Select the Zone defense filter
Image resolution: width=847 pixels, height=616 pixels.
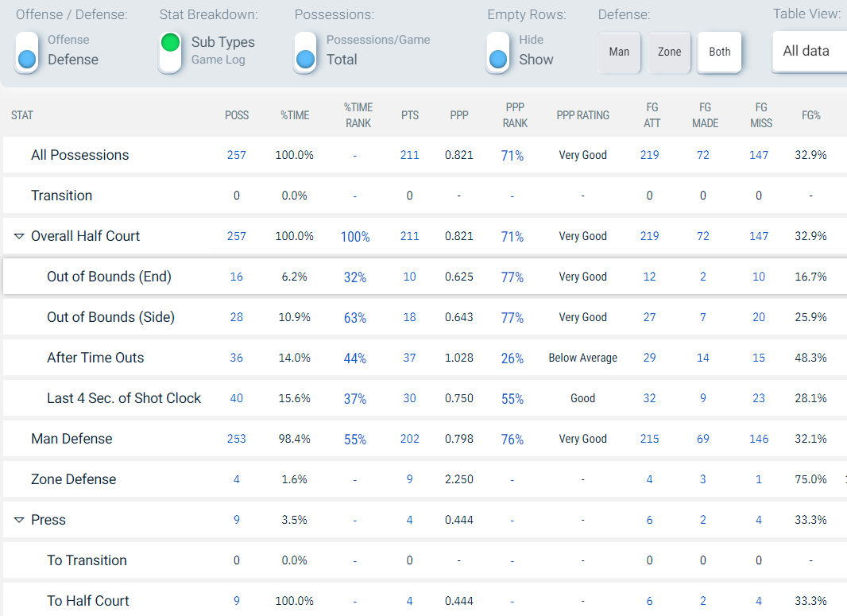[x=669, y=52]
